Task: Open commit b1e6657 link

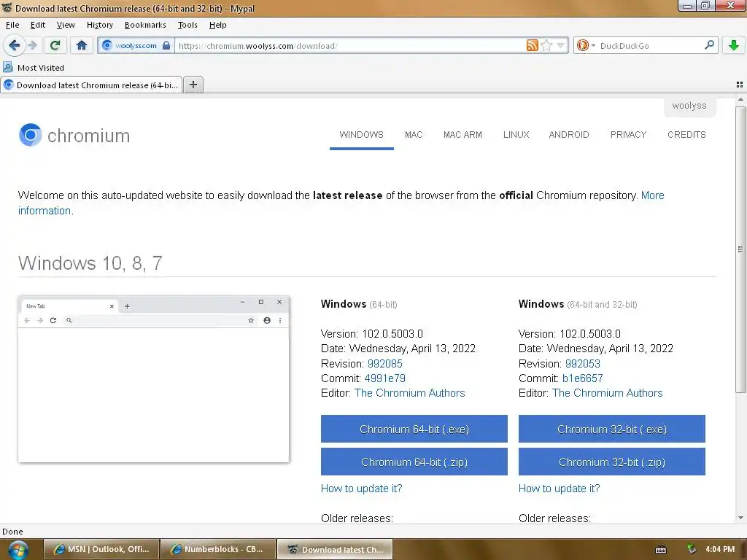Action: [583, 378]
